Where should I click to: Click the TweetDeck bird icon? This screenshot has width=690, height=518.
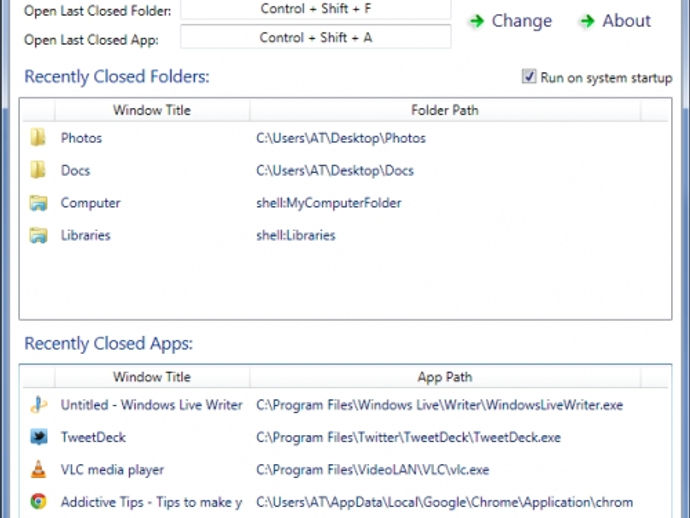(39, 437)
